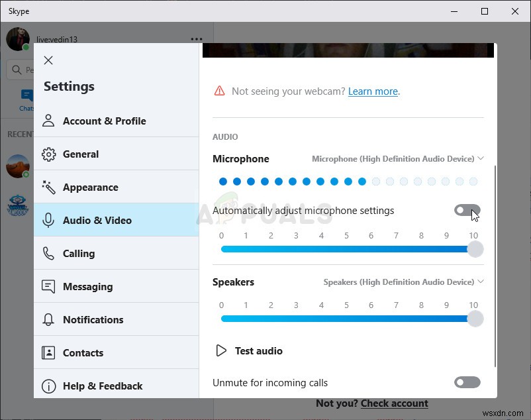
Task: Open Notifications via the bell icon
Action: coord(48,319)
